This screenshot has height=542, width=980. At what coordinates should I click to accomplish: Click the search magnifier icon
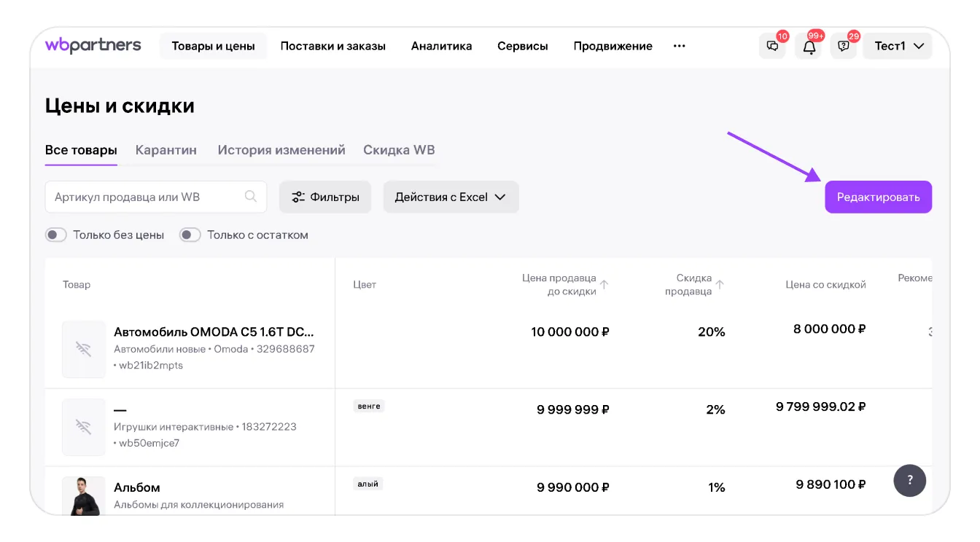coord(251,197)
